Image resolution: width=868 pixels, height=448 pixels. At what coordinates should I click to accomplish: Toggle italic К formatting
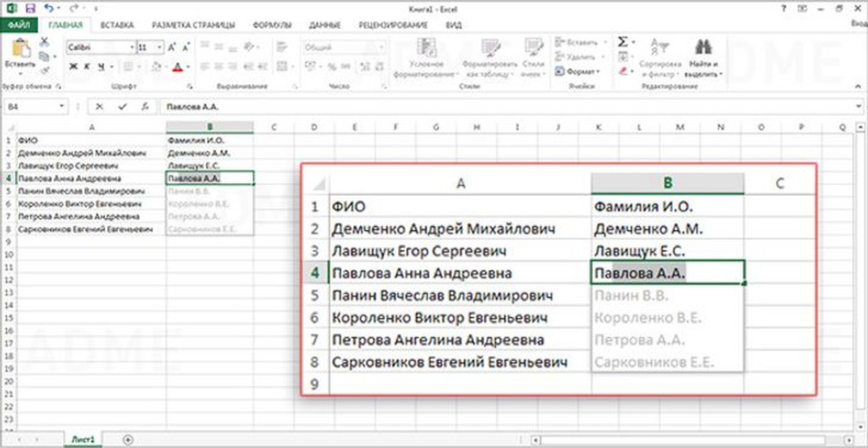pos(88,67)
